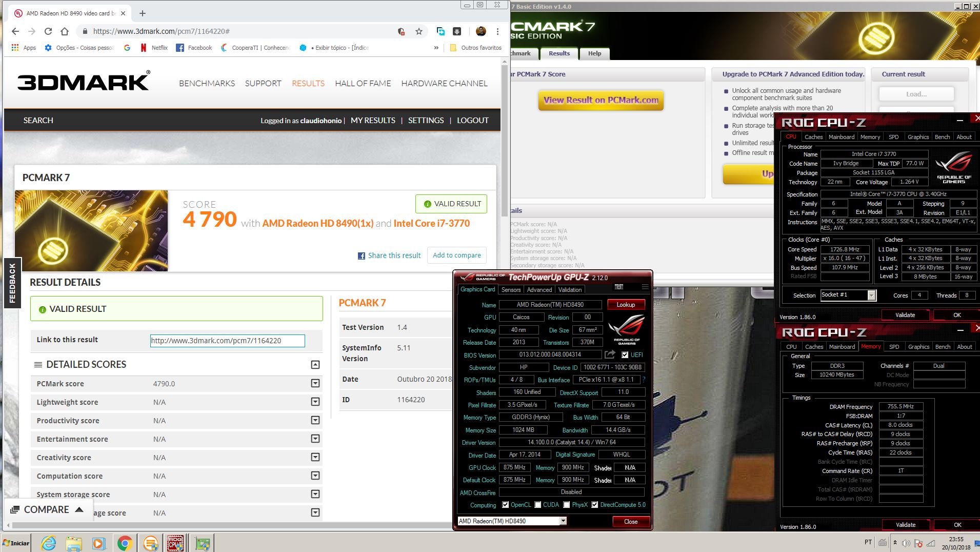This screenshot has height=552, width=980.
Task: Click Close button in GPU-Z
Action: pyautogui.click(x=631, y=522)
